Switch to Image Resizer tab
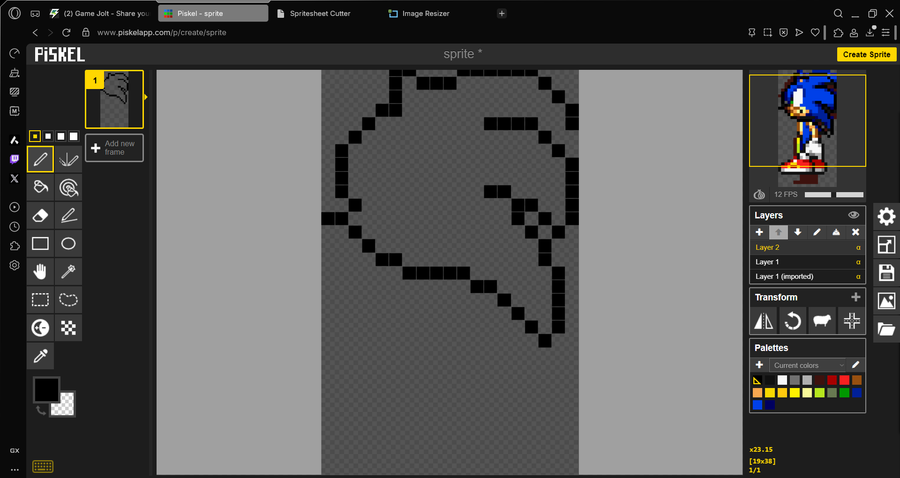 426,13
